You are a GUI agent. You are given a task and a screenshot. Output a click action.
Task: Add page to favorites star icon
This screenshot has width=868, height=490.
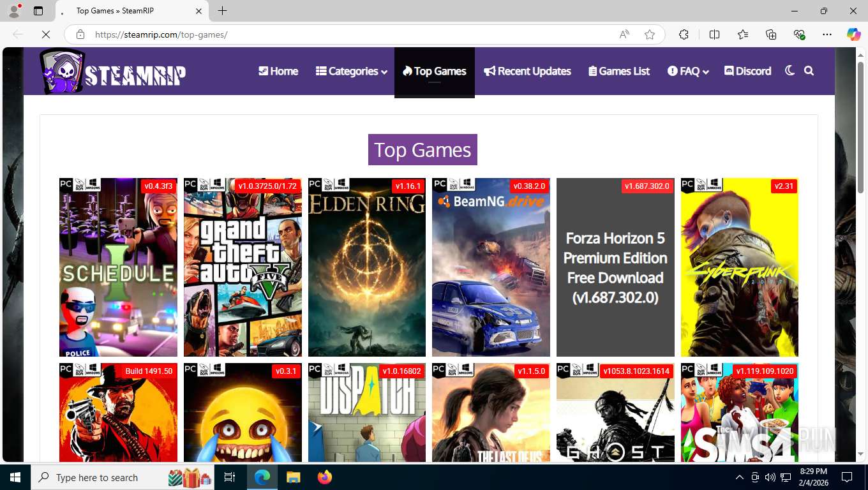click(x=650, y=34)
